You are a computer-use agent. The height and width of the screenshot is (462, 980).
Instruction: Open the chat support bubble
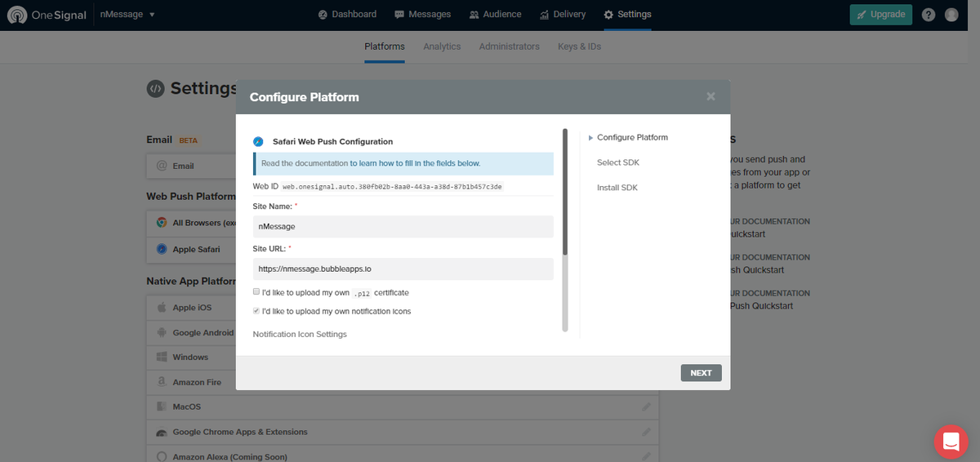[951, 442]
